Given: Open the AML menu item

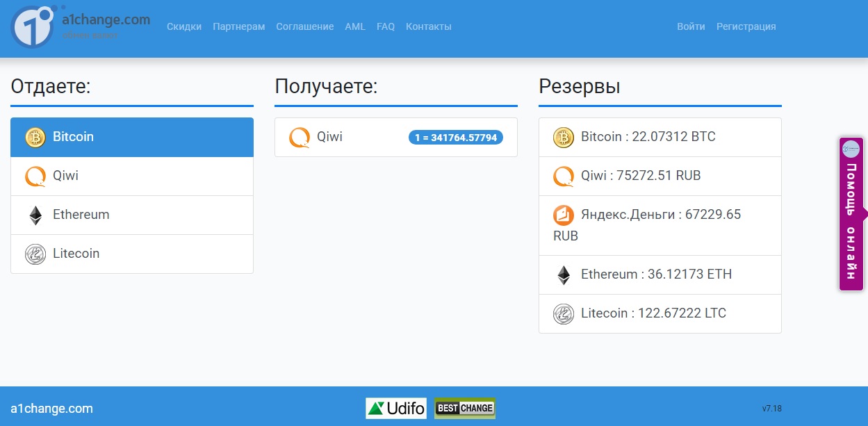Looking at the screenshot, I should click(x=355, y=26).
